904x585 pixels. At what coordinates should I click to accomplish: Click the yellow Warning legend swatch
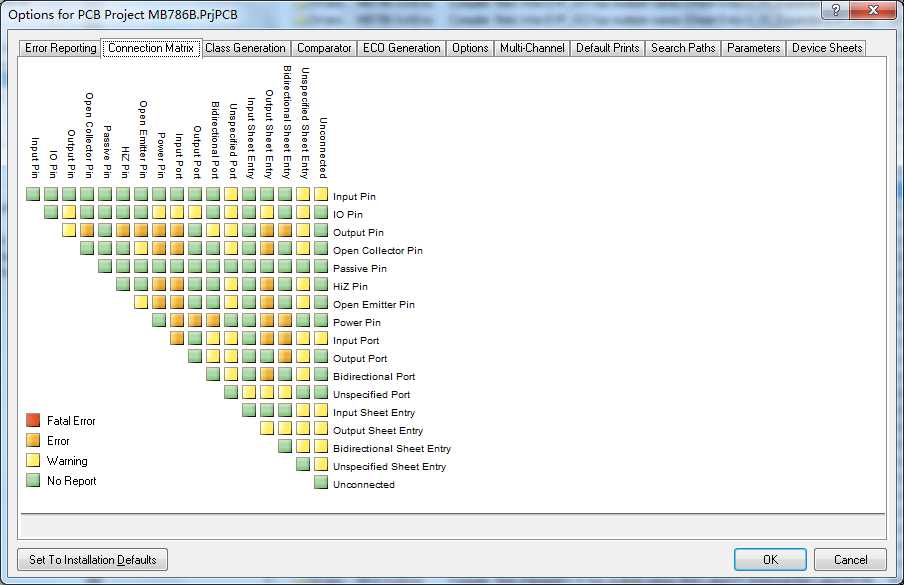[33, 460]
